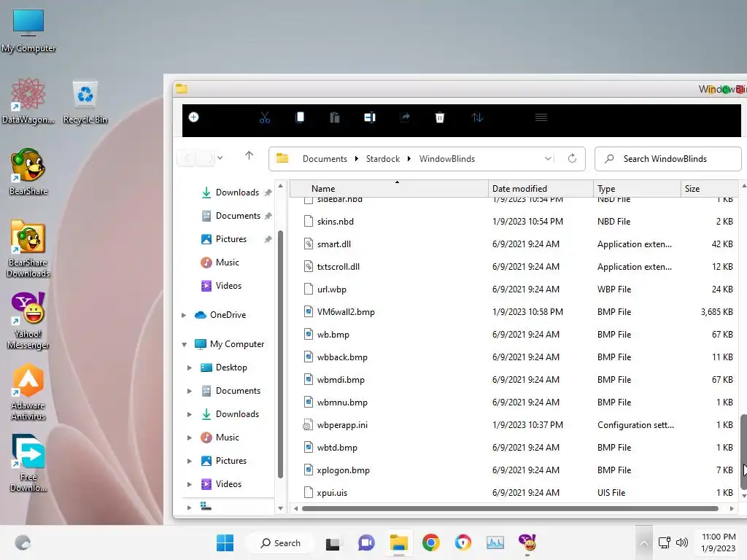The image size is (747, 560).
Task: Open BearShare desktop shortcut
Action: pyautogui.click(x=28, y=171)
